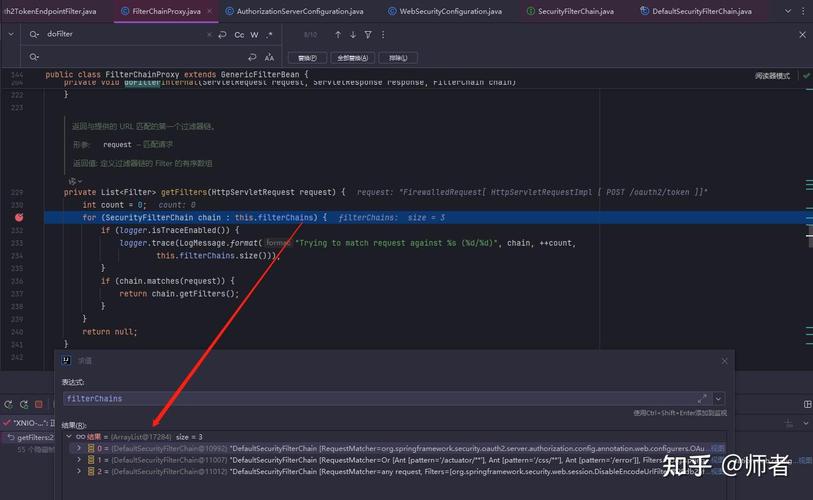Close the find and replace bar
The image size is (813, 500).
click(802, 35)
